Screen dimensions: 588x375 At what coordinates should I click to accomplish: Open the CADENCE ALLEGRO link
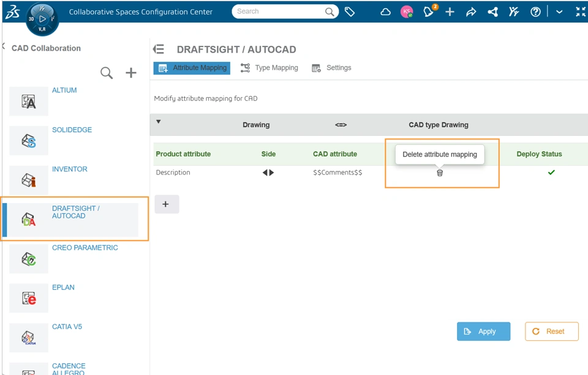pos(69,369)
